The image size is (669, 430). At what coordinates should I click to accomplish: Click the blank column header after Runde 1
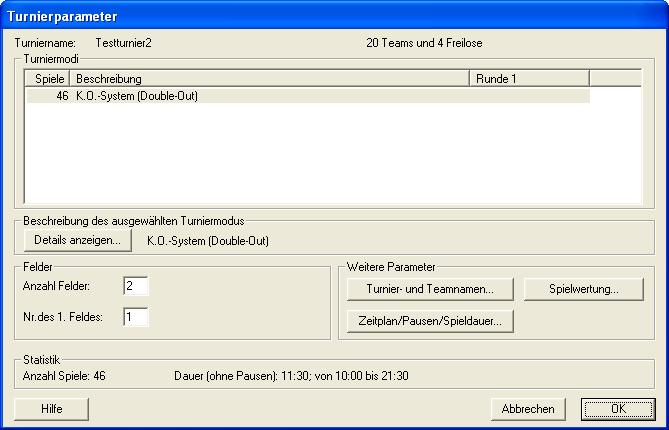point(614,78)
